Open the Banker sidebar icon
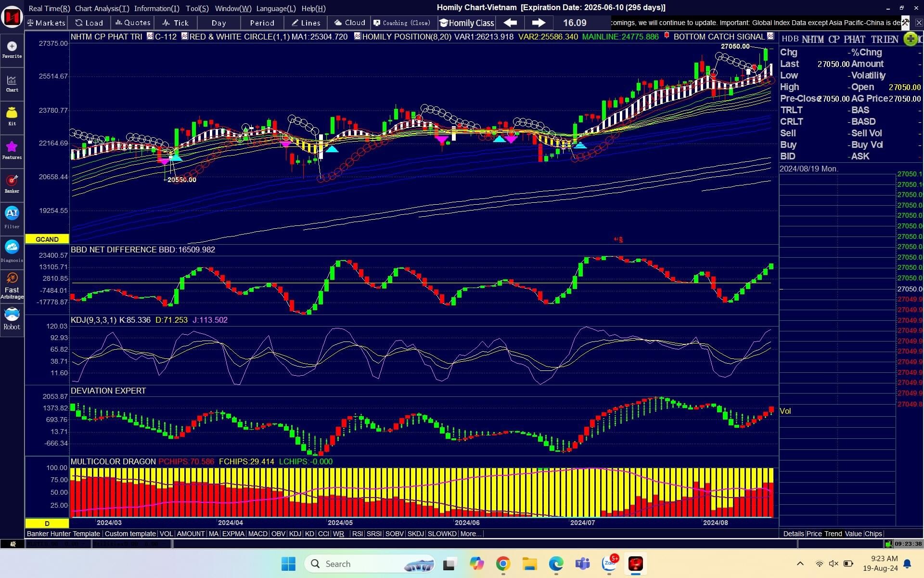Image resolution: width=924 pixels, height=578 pixels. point(12,184)
